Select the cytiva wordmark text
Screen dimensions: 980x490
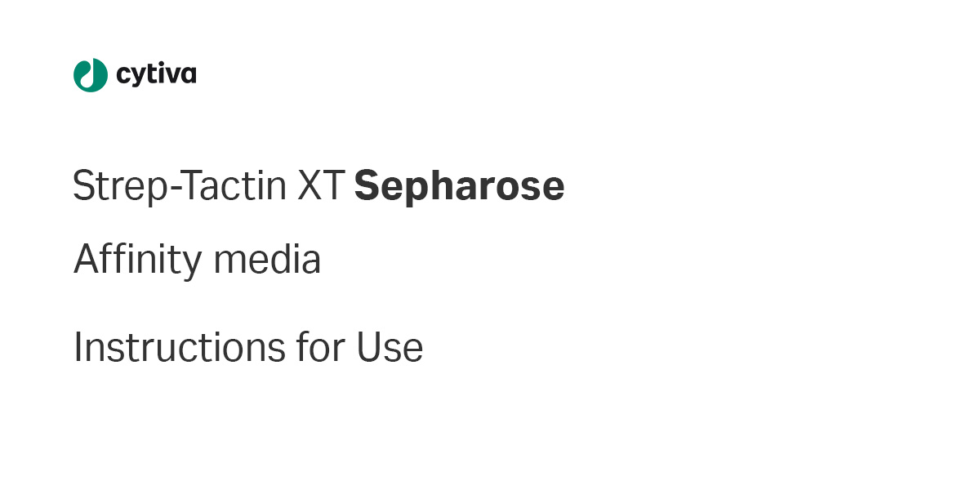[x=156, y=75]
